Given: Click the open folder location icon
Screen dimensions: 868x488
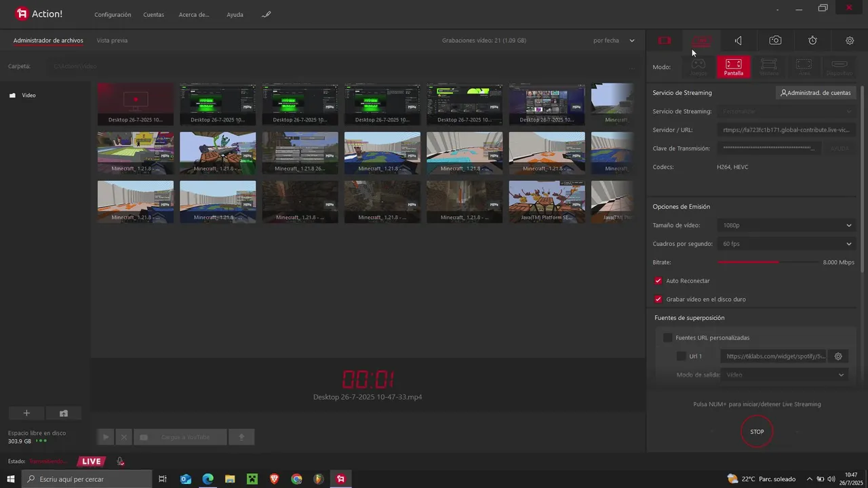Looking at the screenshot, I should [x=64, y=413].
